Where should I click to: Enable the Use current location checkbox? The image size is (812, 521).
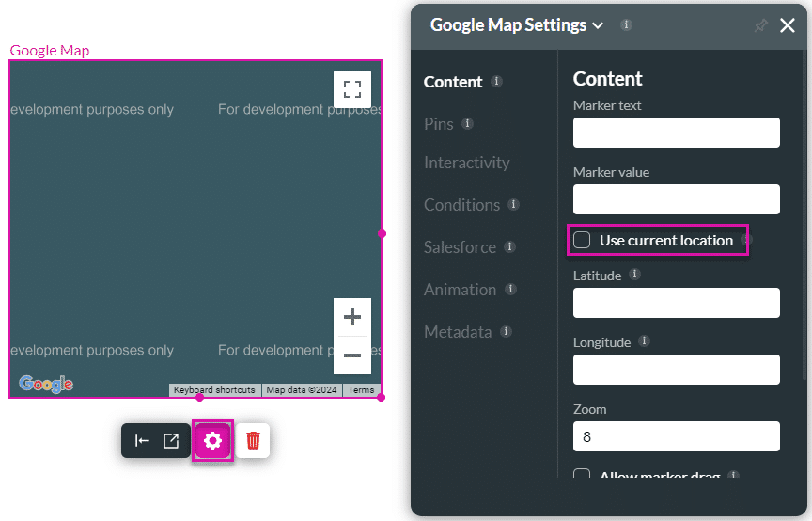point(582,240)
